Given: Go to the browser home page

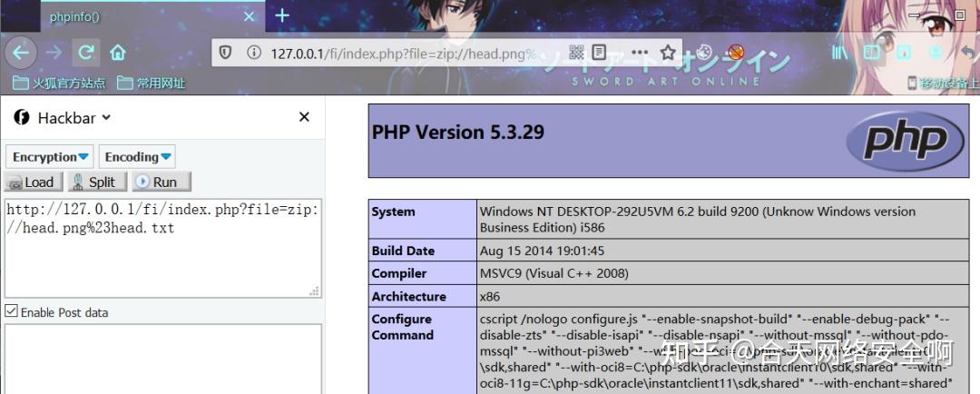Looking at the screenshot, I should click(117, 53).
